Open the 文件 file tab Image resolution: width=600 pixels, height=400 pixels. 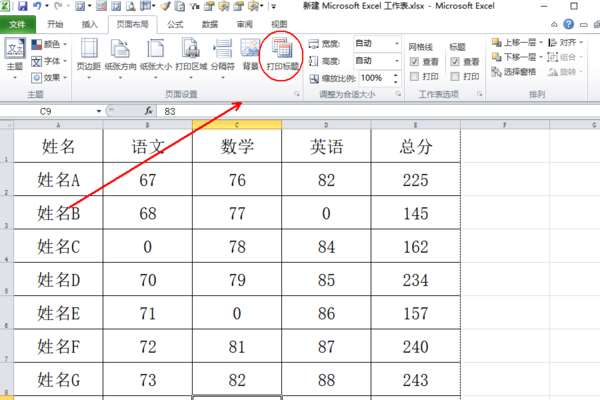point(19,23)
